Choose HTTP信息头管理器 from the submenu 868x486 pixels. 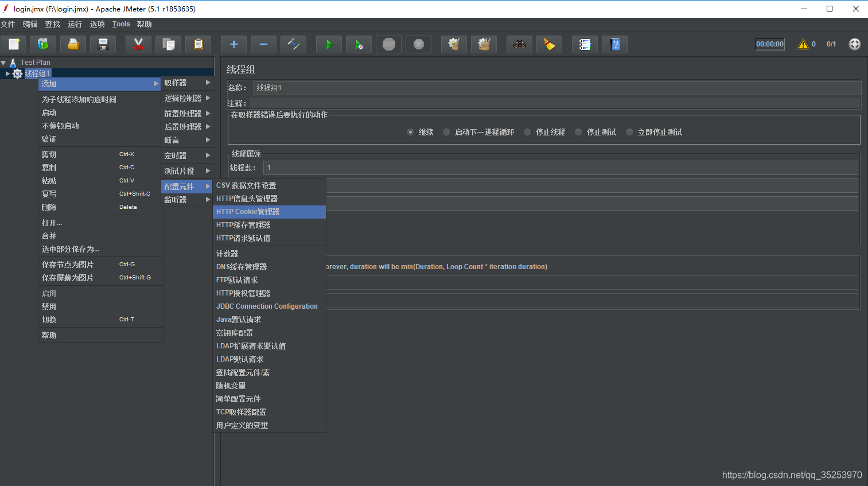[269, 199]
